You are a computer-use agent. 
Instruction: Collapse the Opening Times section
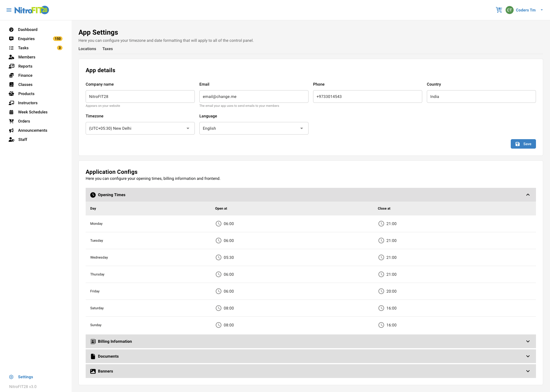(x=528, y=195)
